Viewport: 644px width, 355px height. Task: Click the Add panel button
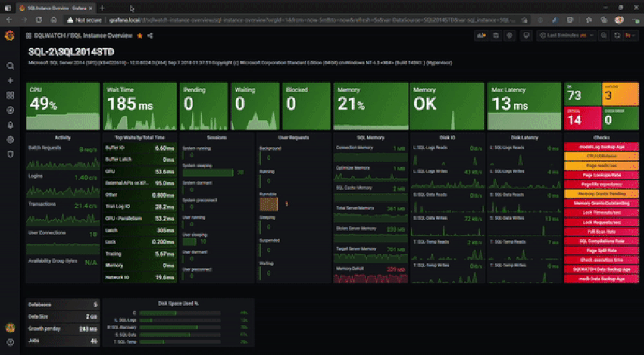481,36
